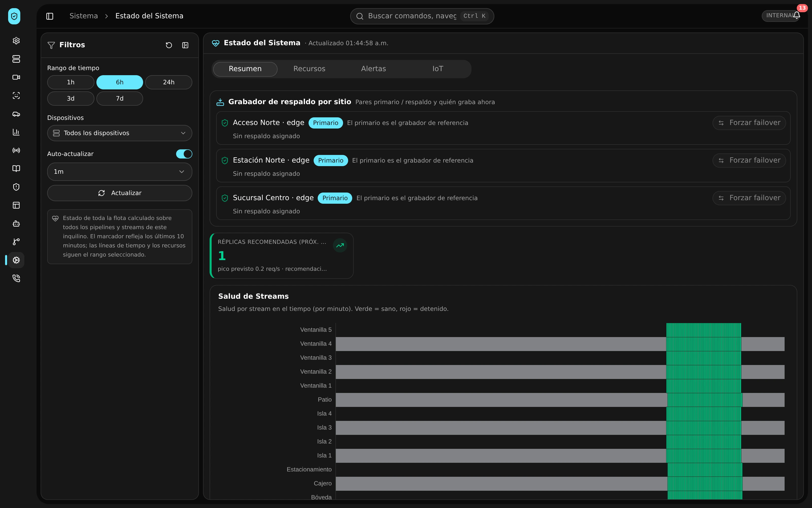Select the 6h time range

(x=120, y=82)
